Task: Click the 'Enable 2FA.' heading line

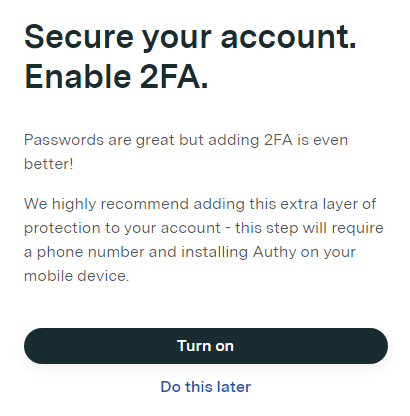Action: tap(116, 76)
